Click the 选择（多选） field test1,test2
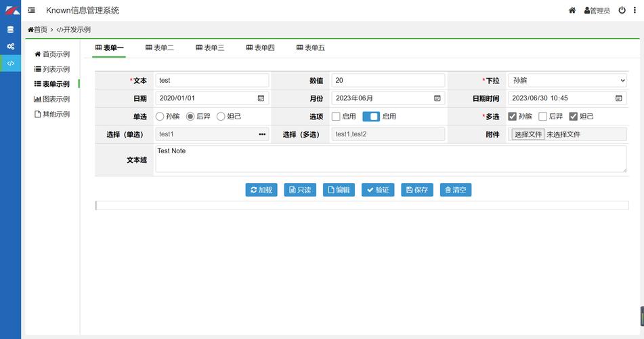Screen dimensions: 644x339 pos(388,134)
